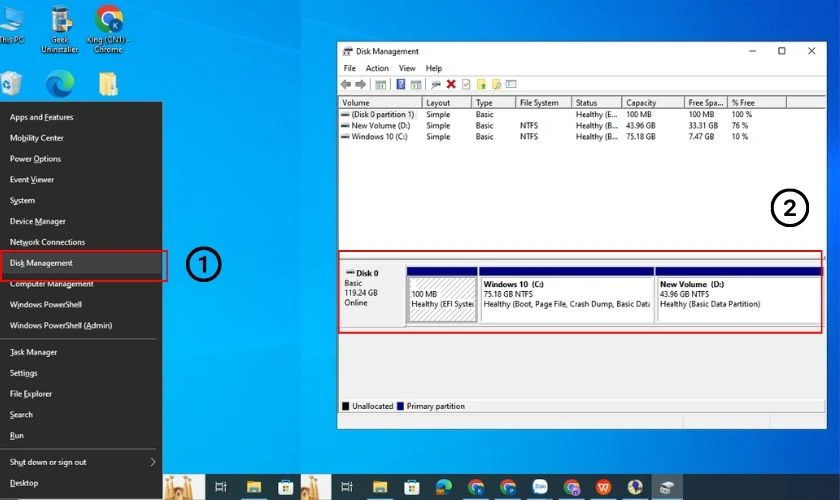Select Network Connections
840x500 pixels.
click(81, 242)
